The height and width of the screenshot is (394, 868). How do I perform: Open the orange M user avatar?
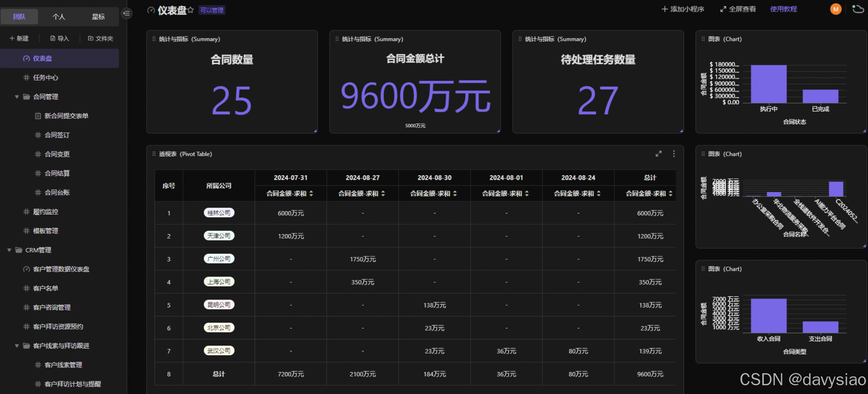836,9
